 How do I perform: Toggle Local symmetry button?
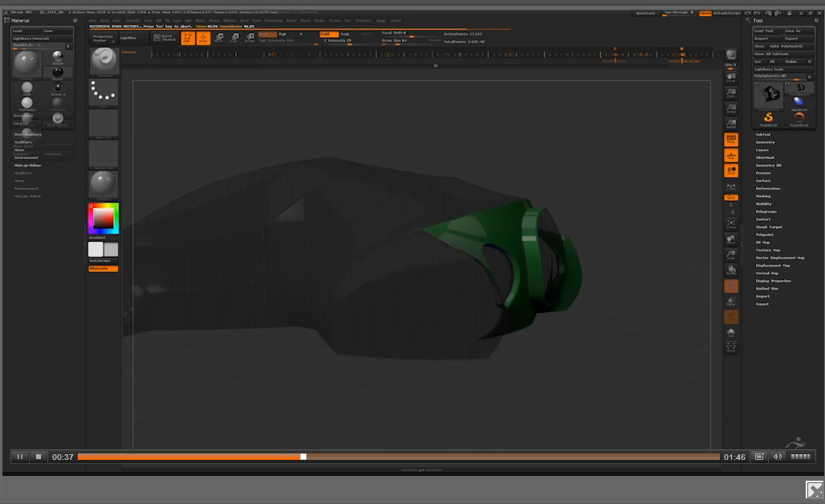731,170
